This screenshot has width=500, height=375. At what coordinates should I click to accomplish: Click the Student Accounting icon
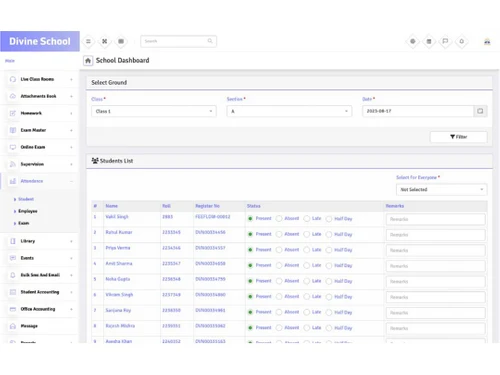click(13, 292)
